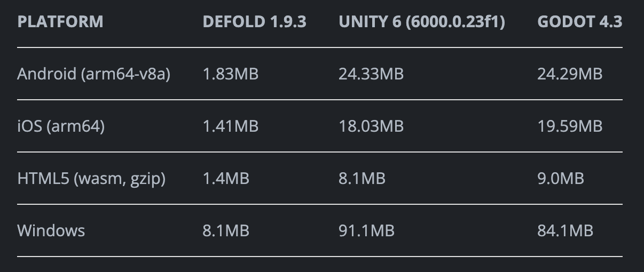The image size is (644, 272).
Task: Select the iOS (arm64) row label
Action: click(61, 126)
